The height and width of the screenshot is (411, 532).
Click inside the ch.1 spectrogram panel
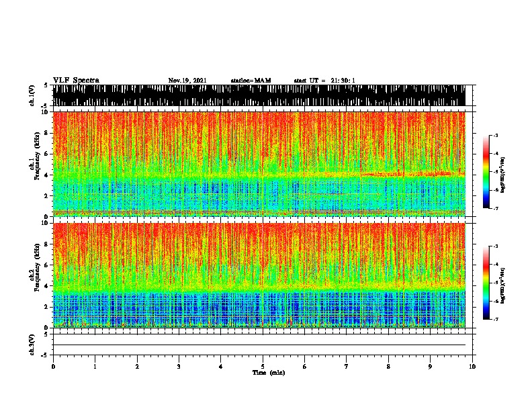click(259, 164)
